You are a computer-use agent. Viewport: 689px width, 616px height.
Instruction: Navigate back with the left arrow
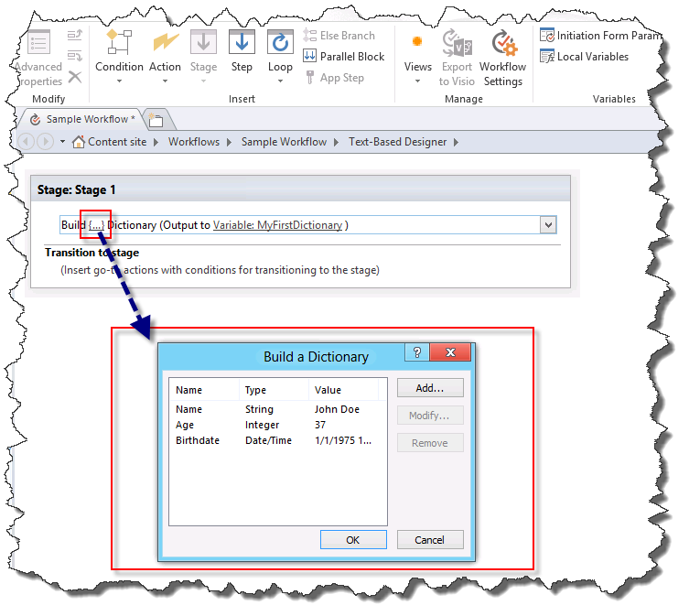click(x=27, y=142)
